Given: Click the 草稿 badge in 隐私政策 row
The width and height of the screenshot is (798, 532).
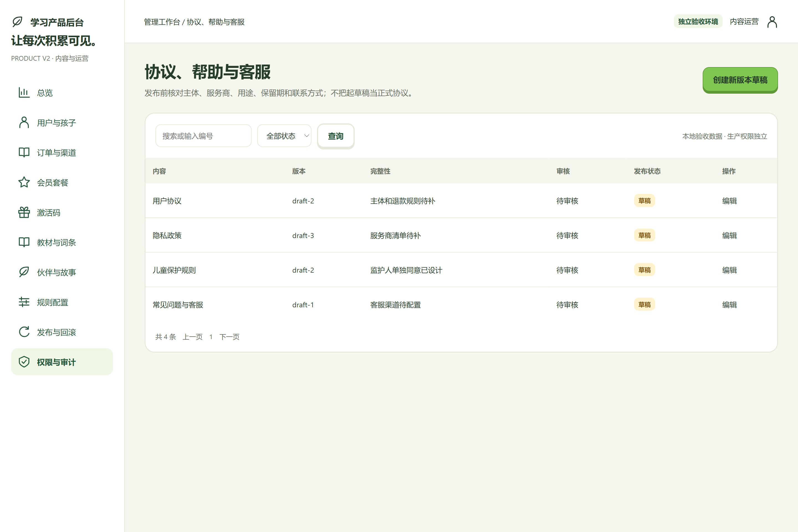Looking at the screenshot, I should click(644, 236).
